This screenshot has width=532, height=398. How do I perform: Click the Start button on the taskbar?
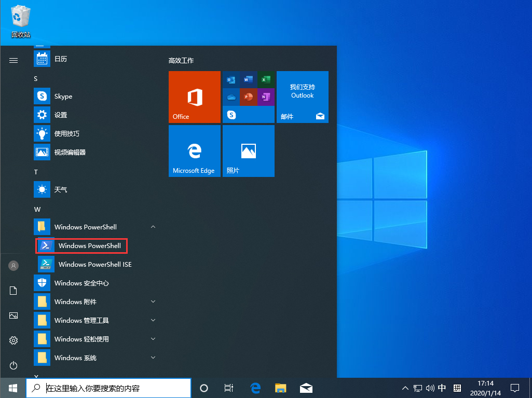coord(12,388)
